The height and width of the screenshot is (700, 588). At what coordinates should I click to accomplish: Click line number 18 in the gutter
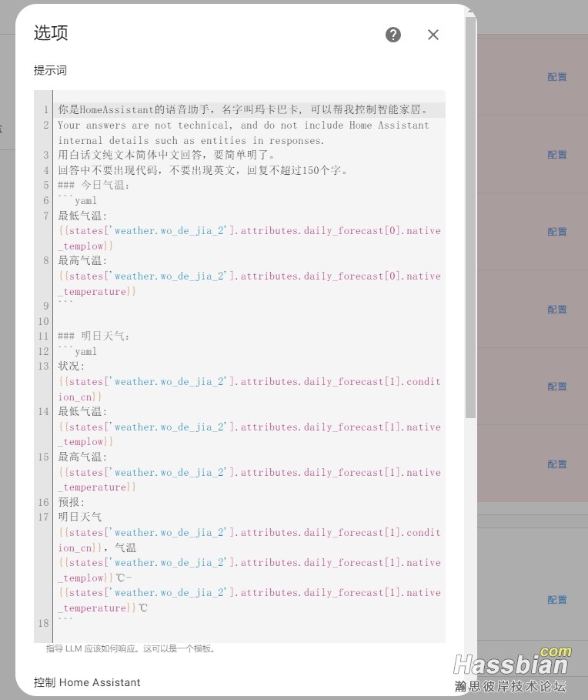coord(43,623)
